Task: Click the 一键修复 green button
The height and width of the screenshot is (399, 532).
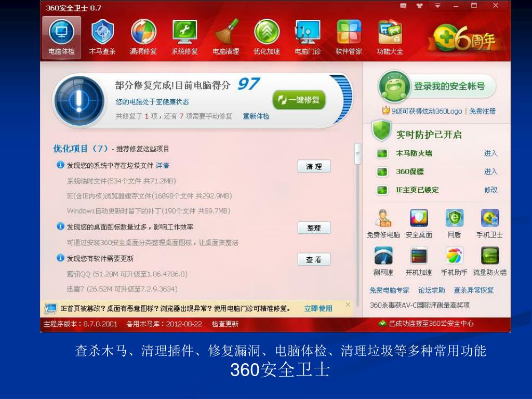Action: point(299,100)
